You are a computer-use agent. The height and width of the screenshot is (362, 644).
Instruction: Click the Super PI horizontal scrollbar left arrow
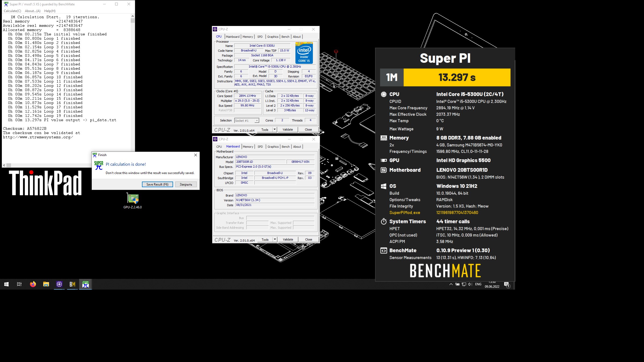coord(4,165)
